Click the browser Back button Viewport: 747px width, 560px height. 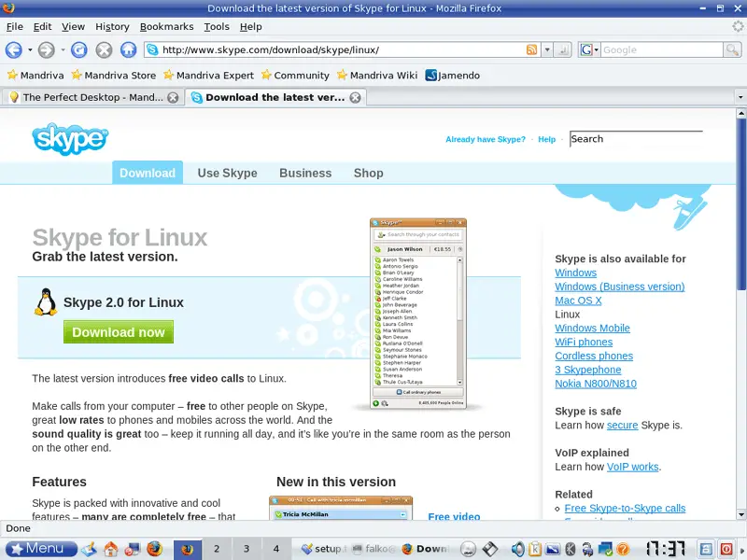click(13, 50)
